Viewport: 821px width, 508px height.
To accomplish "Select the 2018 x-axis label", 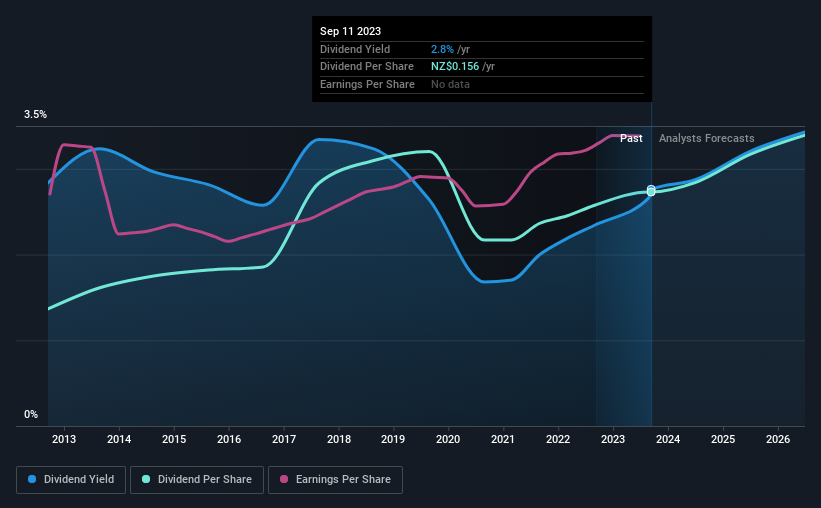I will coord(339,439).
